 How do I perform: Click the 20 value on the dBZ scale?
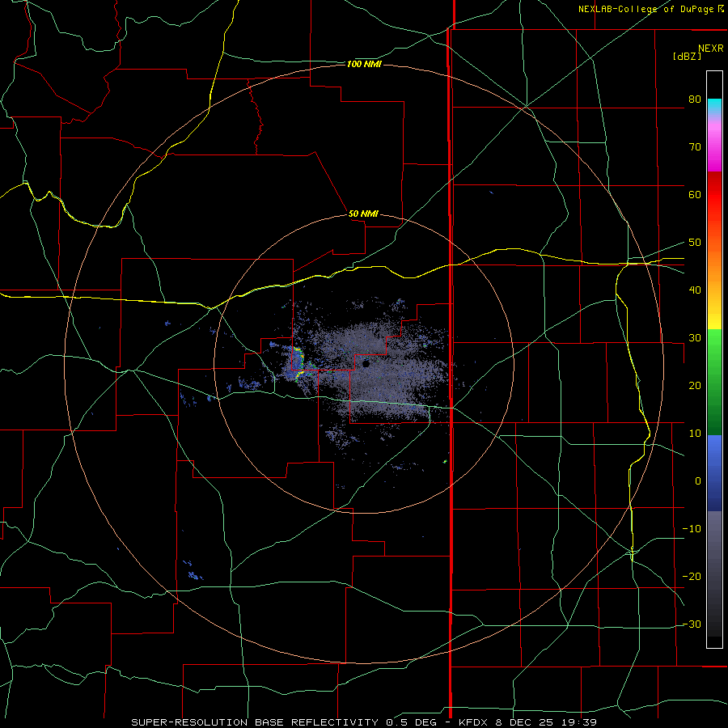695,386
